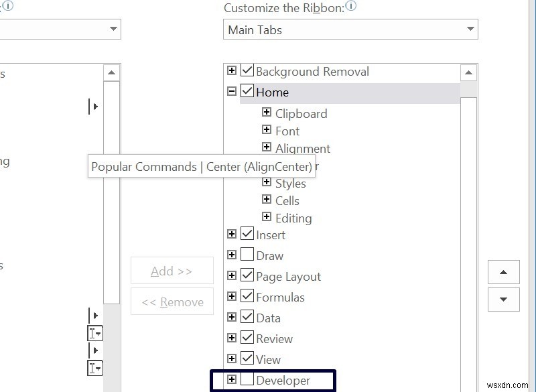Expand the Developer tab entry
Viewport: 536px width, 392px height.
[x=231, y=380]
